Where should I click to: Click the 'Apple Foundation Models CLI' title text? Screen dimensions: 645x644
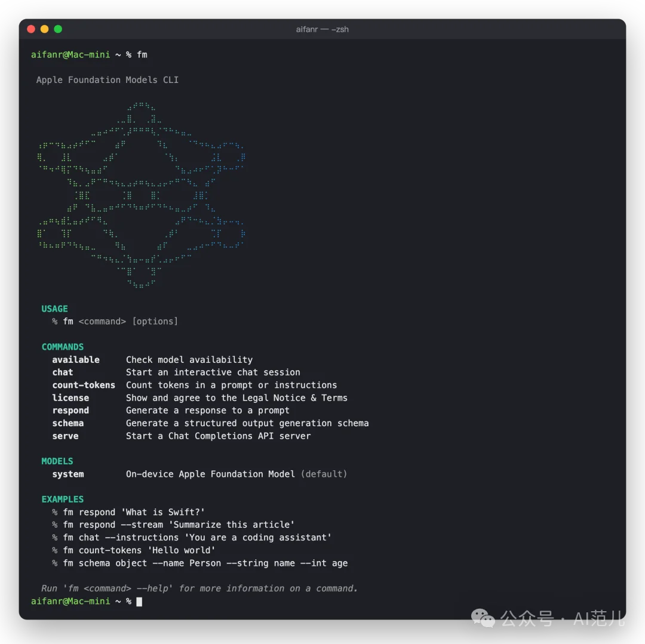coord(107,80)
